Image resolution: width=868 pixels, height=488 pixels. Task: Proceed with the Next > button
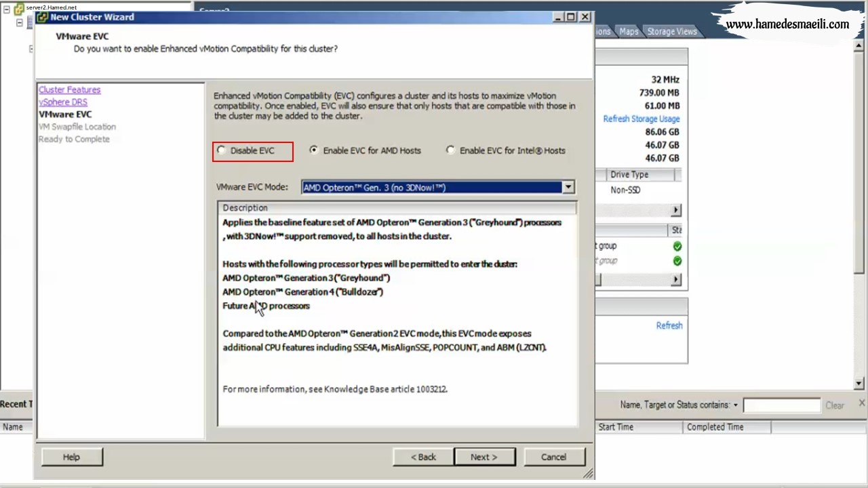(x=484, y=457)
